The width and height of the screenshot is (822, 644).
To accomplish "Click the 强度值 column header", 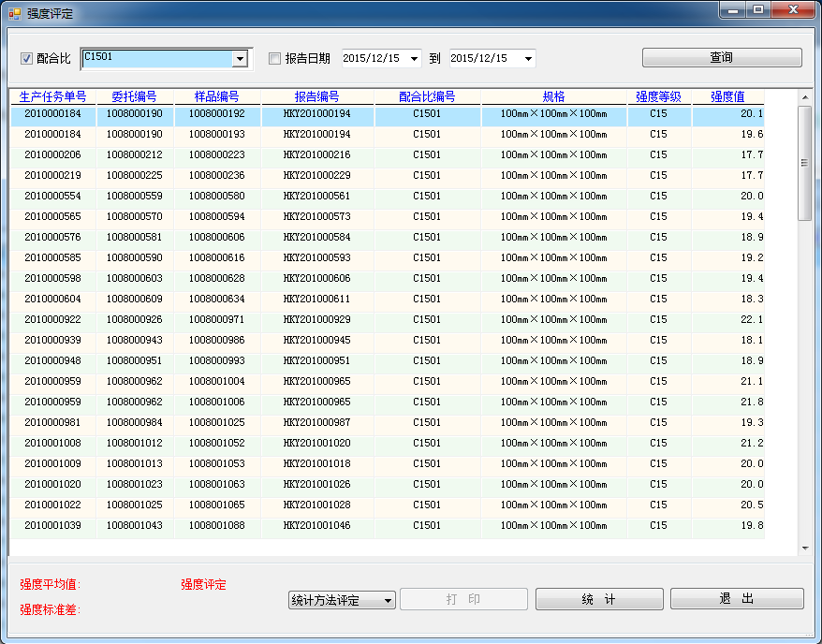I will (727, 96).
